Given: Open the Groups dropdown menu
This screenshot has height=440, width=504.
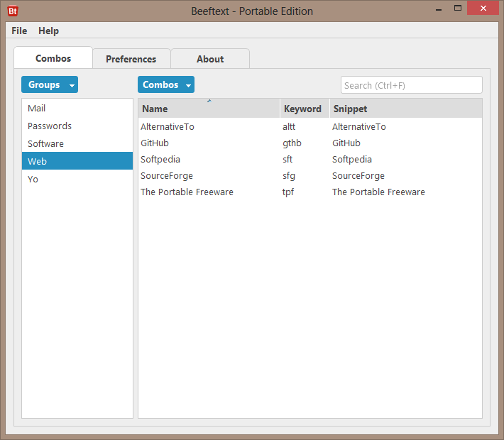Looking at the screenshot, I should point(49,84).
